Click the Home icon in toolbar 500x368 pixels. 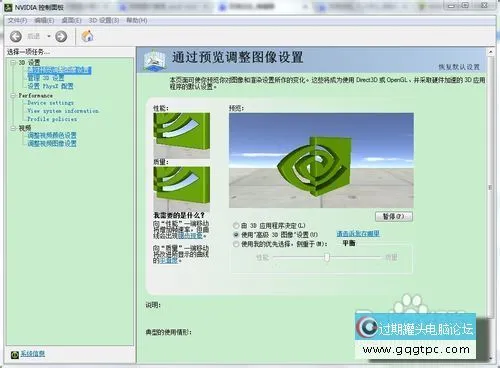click(x=87, y=36)
